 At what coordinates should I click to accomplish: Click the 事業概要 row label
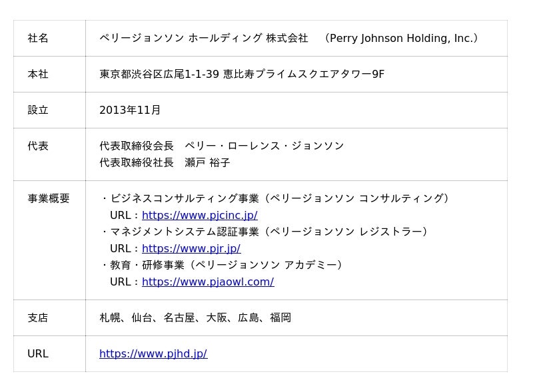[49, 198]
